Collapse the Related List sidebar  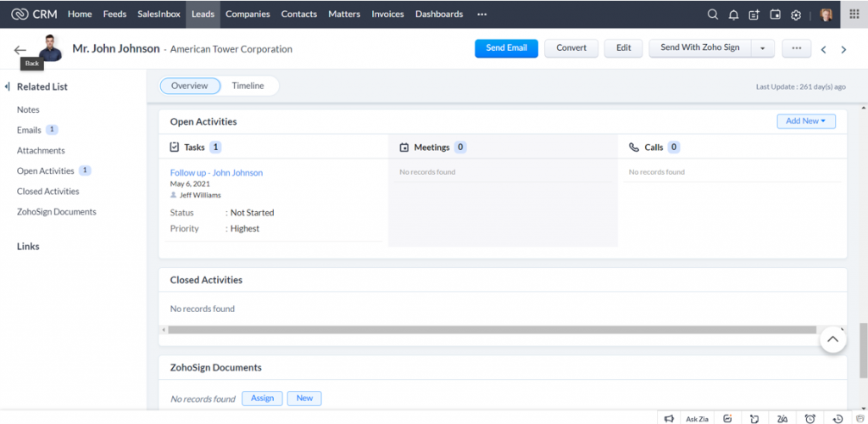(x=7, y=86)
